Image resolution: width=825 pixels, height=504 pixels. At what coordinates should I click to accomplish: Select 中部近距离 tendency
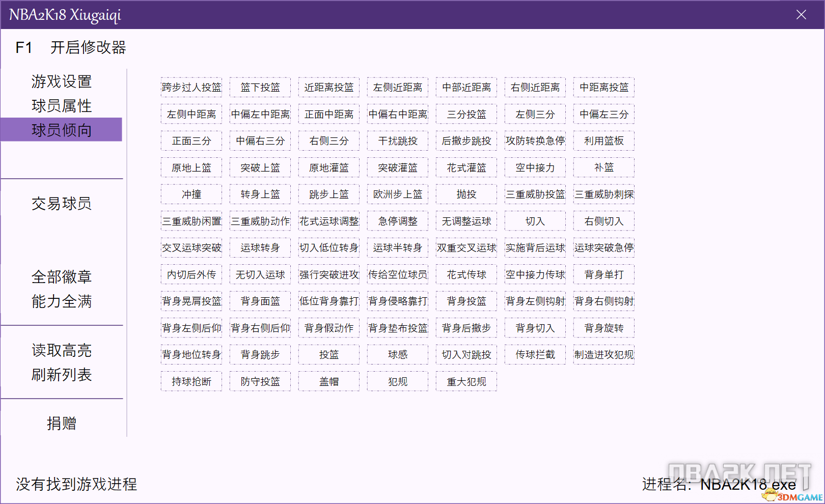pyautogui.click(x=466, y=87)
